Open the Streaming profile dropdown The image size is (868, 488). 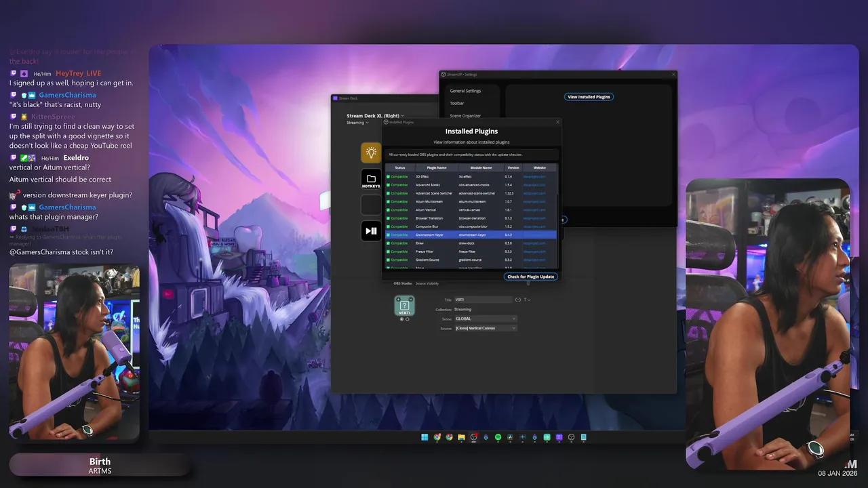click(x=357, y=123)
